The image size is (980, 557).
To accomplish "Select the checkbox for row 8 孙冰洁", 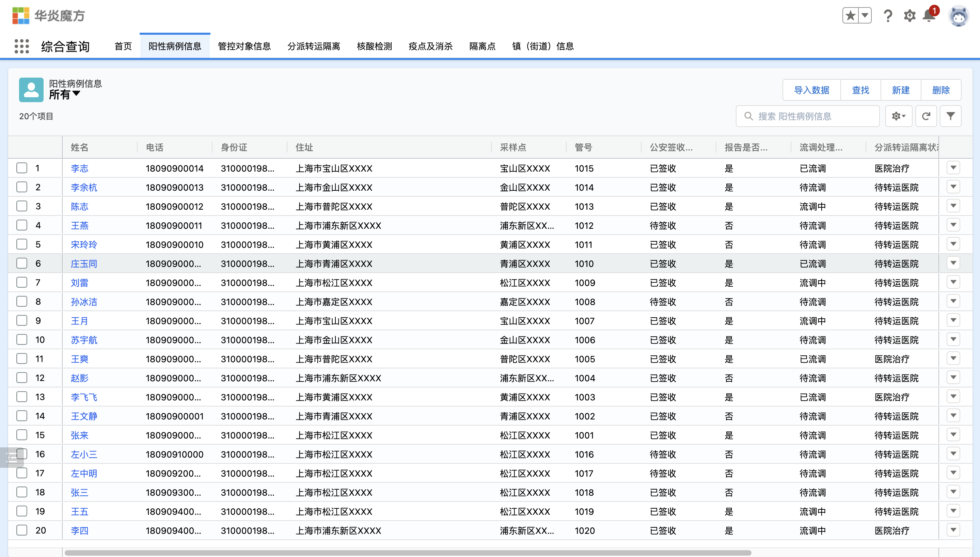I will pos(22,301).
